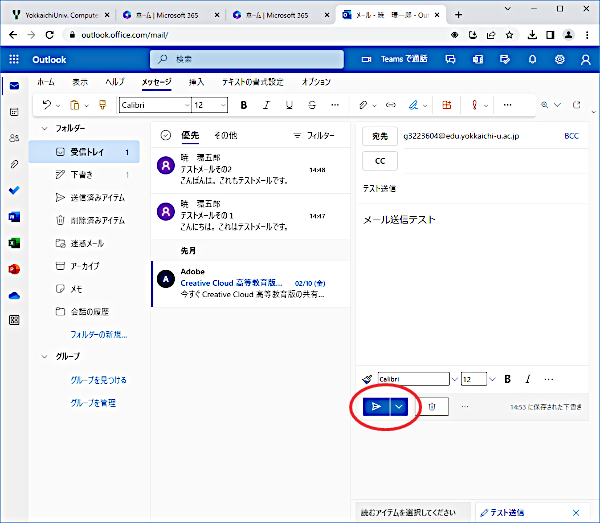Click the BCC link

571,136
